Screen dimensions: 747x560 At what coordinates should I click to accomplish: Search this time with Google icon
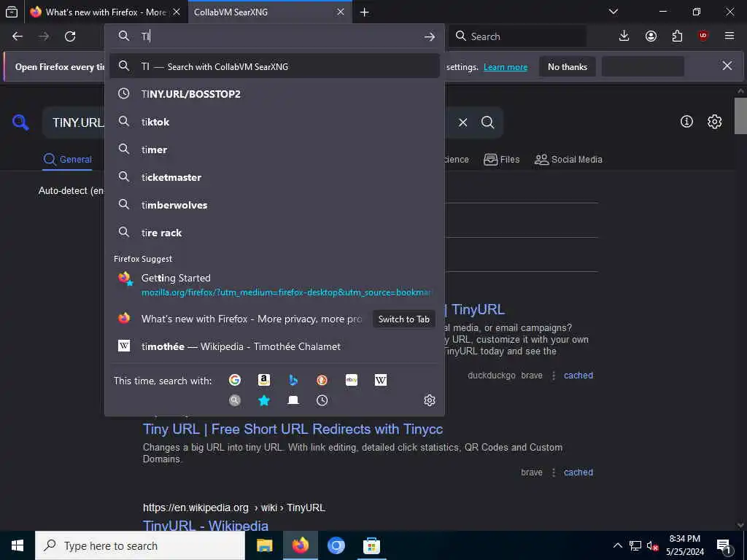[234, 380]
